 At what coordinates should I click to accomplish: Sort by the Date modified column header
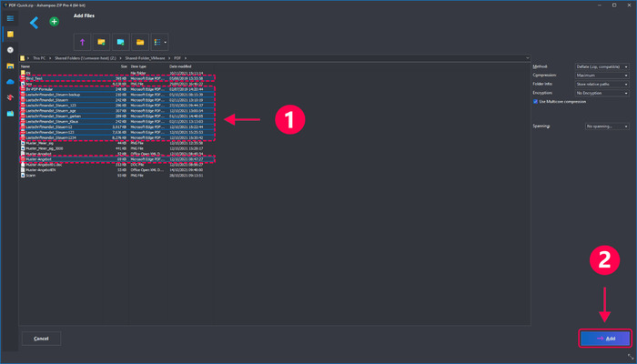point(180,66)
